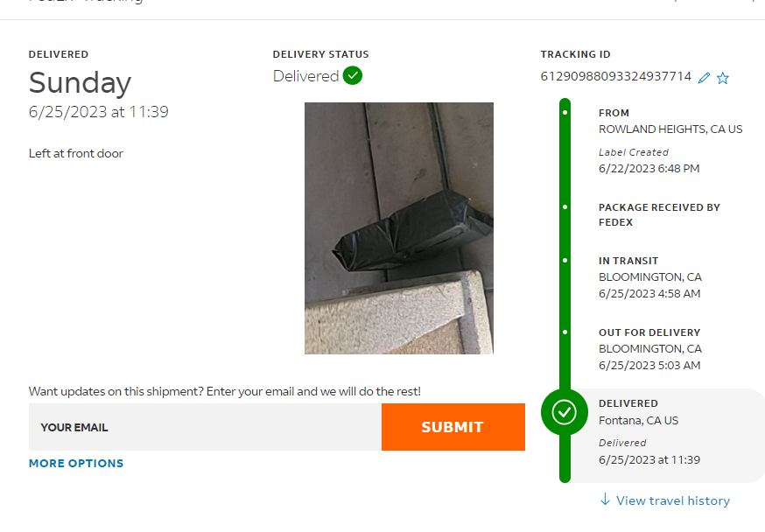Select the FROM Rowland Heights timeline dot
Viewport: 765px width, 532px height.
pos(565,113)
